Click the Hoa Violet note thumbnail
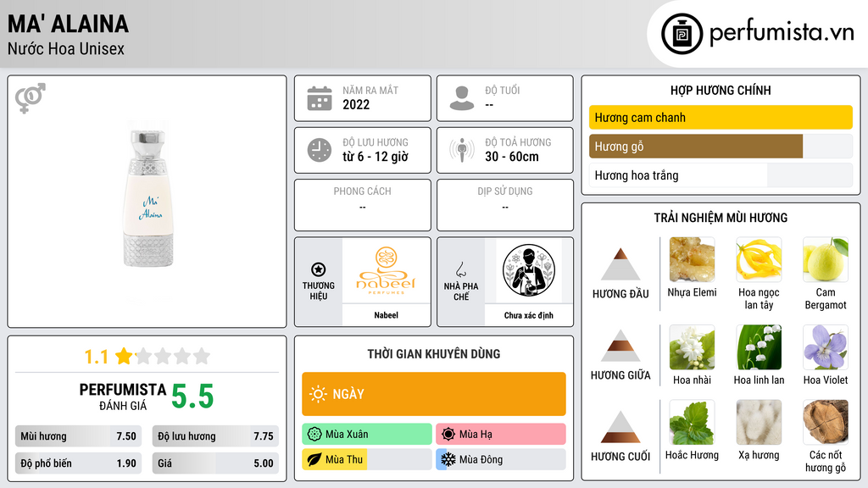 pyautogui.click(x=826, y=347)
